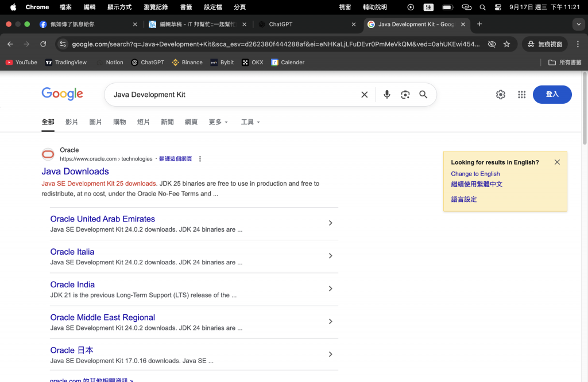Click 繼續使用繁體中文 link

[477, 184]
